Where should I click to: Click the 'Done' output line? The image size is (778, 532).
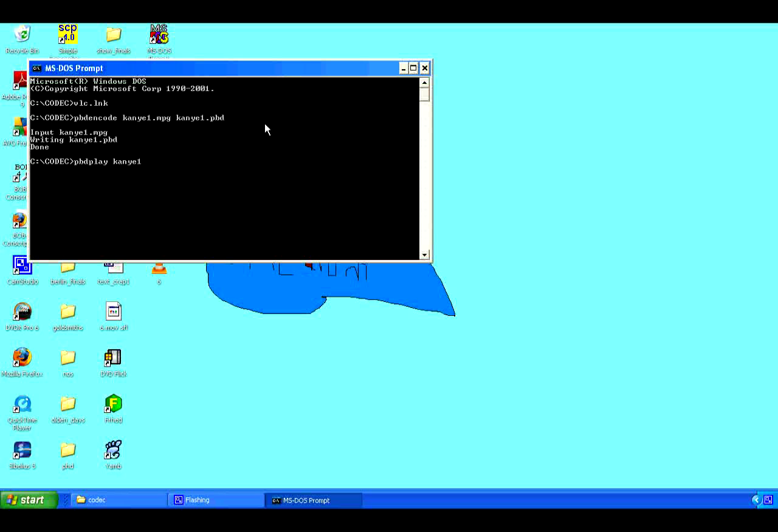(40, 147)
